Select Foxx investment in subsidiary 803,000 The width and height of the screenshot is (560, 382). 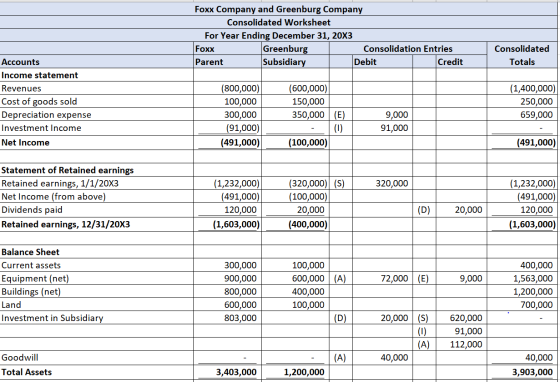240,318
